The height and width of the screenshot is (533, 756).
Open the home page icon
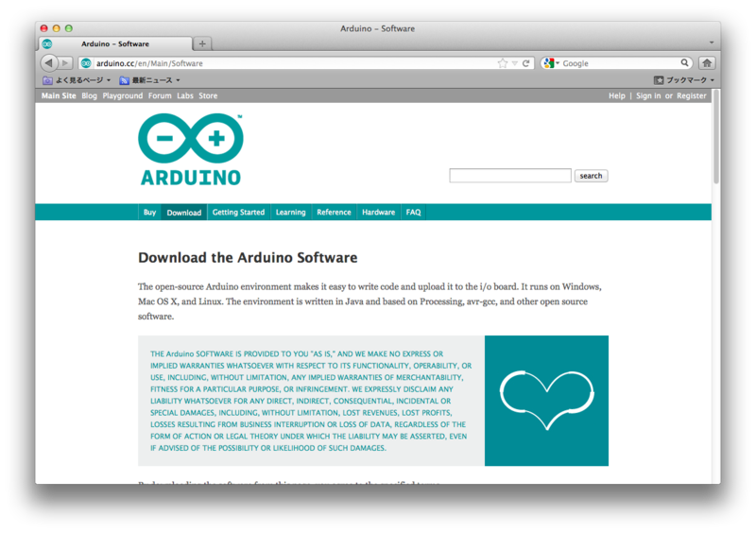tap(707, 62)
